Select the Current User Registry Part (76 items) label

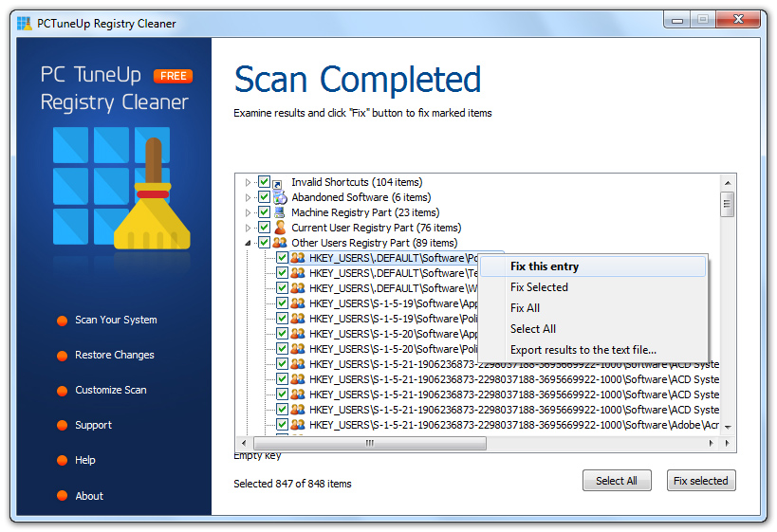pyautogui.click(x=376, y=228)
